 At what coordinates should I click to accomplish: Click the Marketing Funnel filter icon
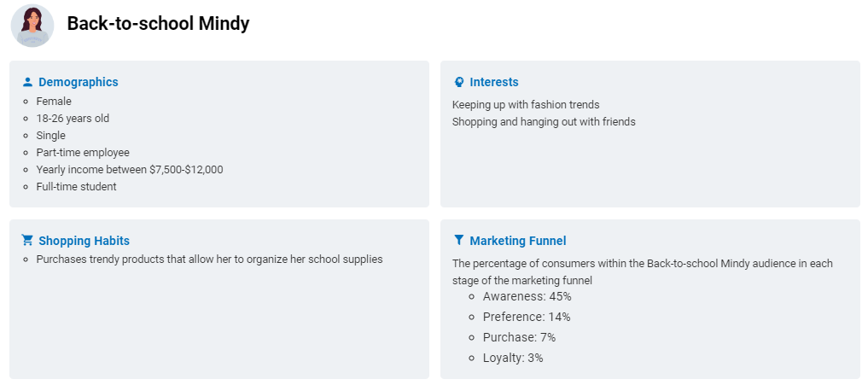(458, 241)
